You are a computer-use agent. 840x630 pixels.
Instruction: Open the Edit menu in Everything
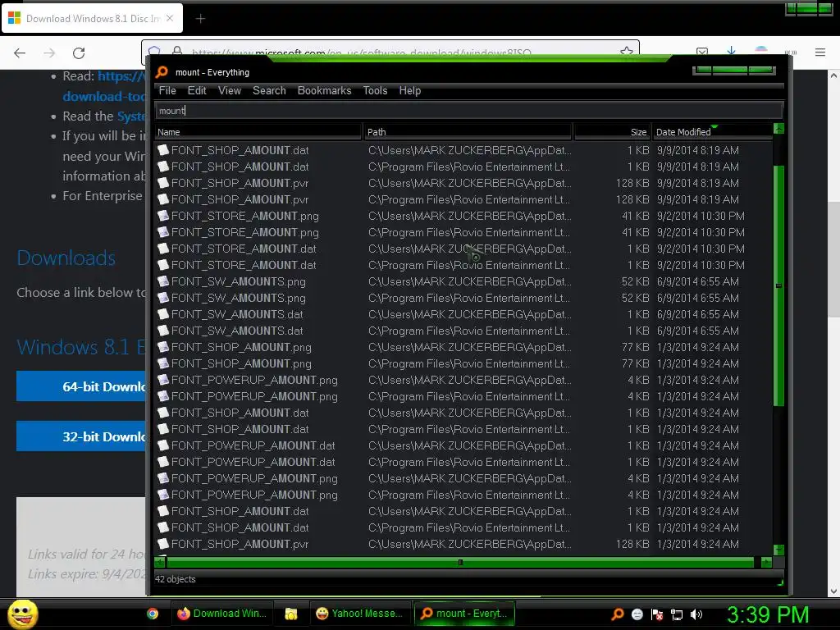(197, 90)
